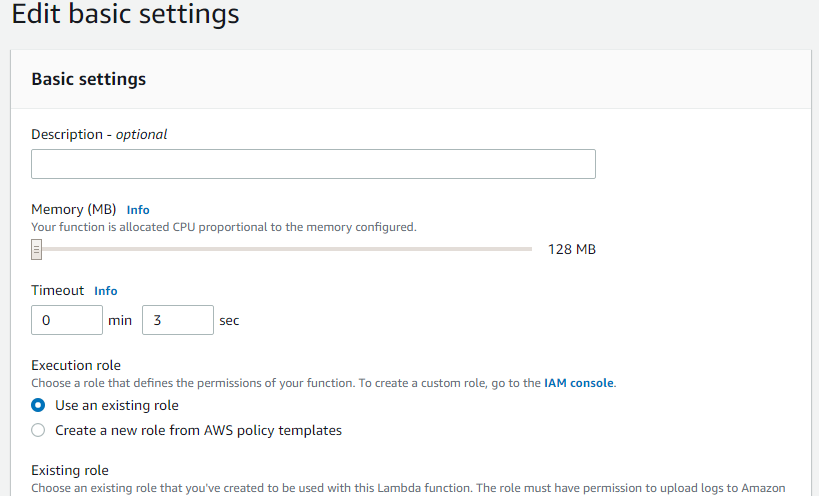Click the Execution role heading

(76, 365)
